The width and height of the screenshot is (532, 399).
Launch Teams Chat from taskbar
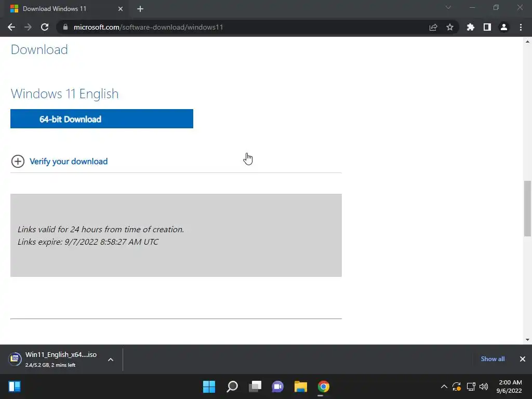click(x=277, y=387)
